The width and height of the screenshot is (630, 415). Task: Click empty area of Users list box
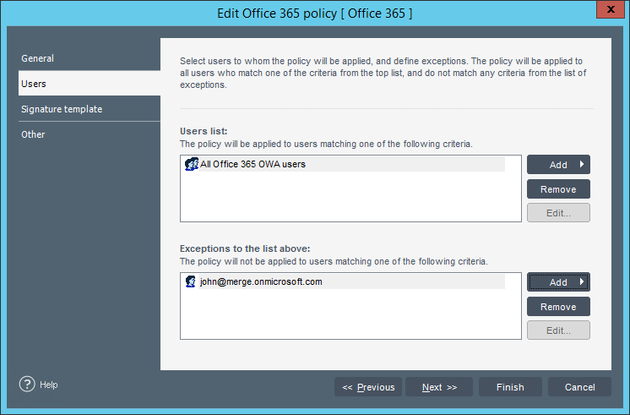click(x=350, y=197)
